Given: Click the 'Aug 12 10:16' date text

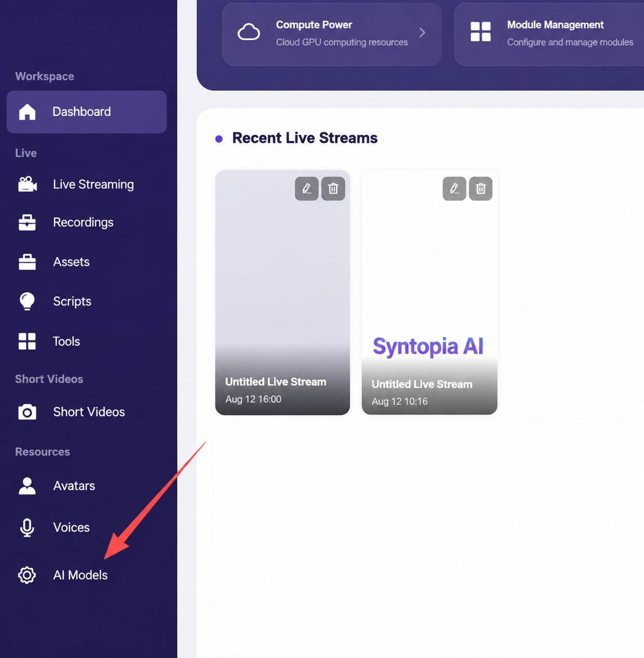Looking at the screenshot, I should [400, 401].
